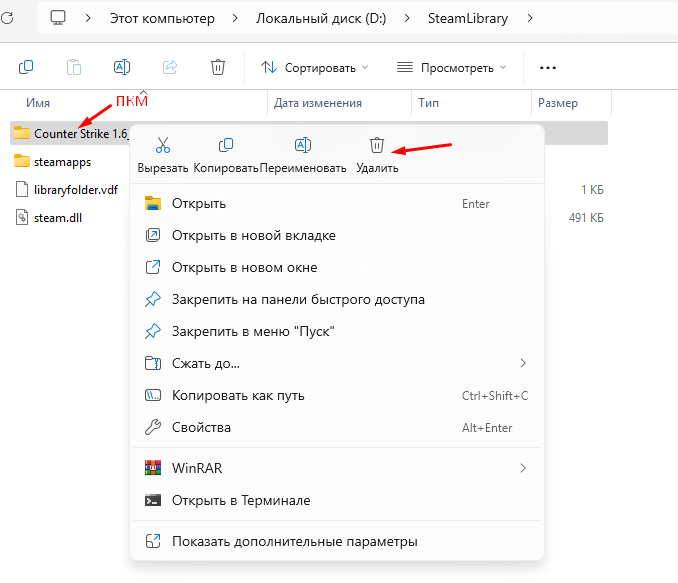Expand chevron after Локальный диск (D:)
The height and width of the screenshot is (583, 678).
[406, 18]
